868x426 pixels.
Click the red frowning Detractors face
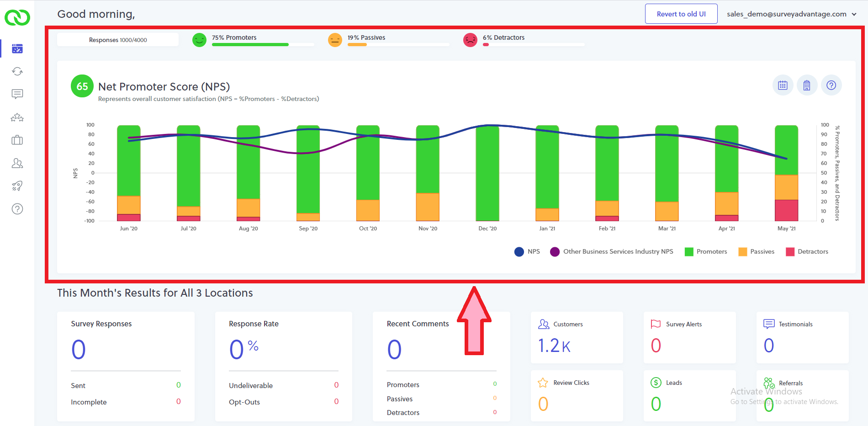click(470, 40)
